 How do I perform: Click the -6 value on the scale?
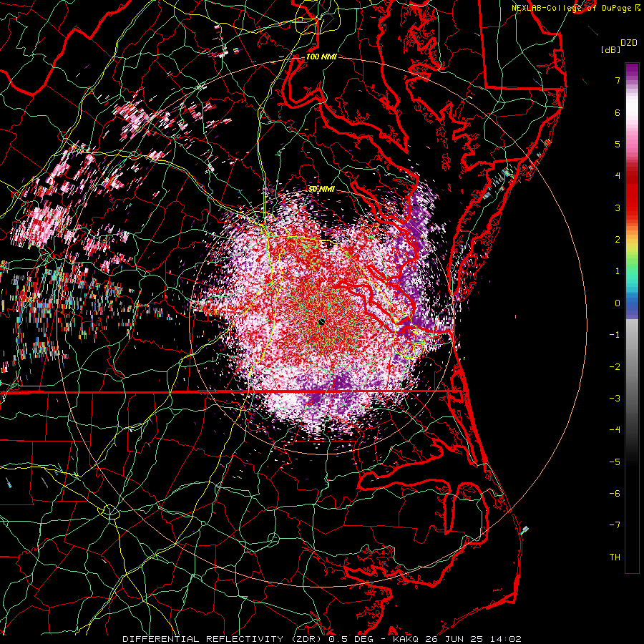(615, 494)
